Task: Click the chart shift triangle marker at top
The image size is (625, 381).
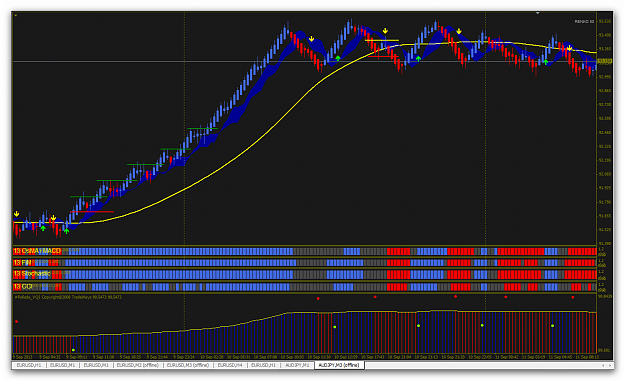Action: [537, 13]
